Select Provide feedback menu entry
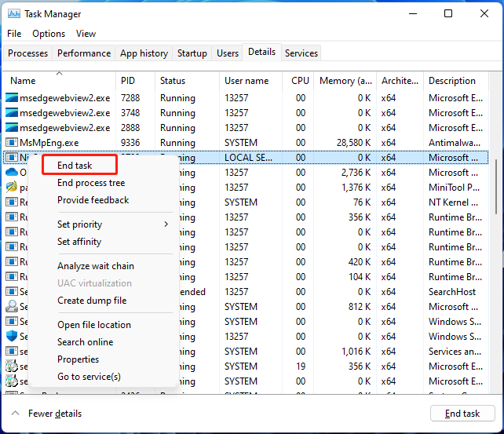This screenshot has height=434, width=504. [x=93, y=200]
